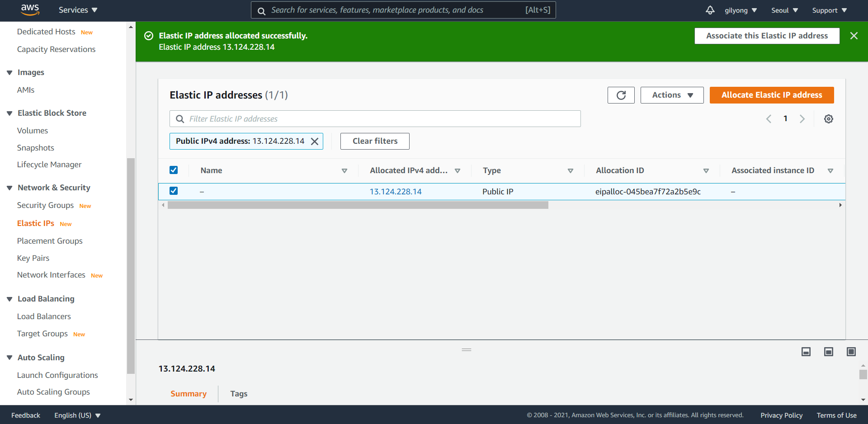Image resolution: width=868 pixels, height=424 pixels.
Task: Click Associate this Elastic IP address
Action: (767, 36)
